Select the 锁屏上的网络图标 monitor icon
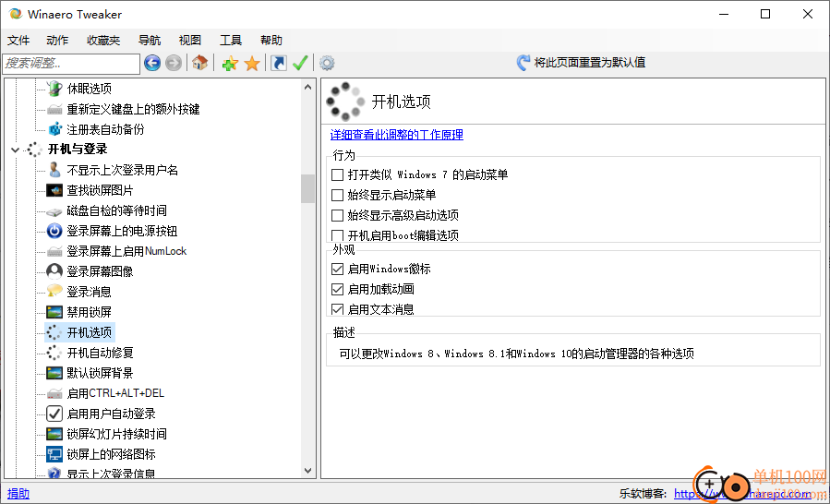This screenshot has height=504, width=830. [54, 454]
